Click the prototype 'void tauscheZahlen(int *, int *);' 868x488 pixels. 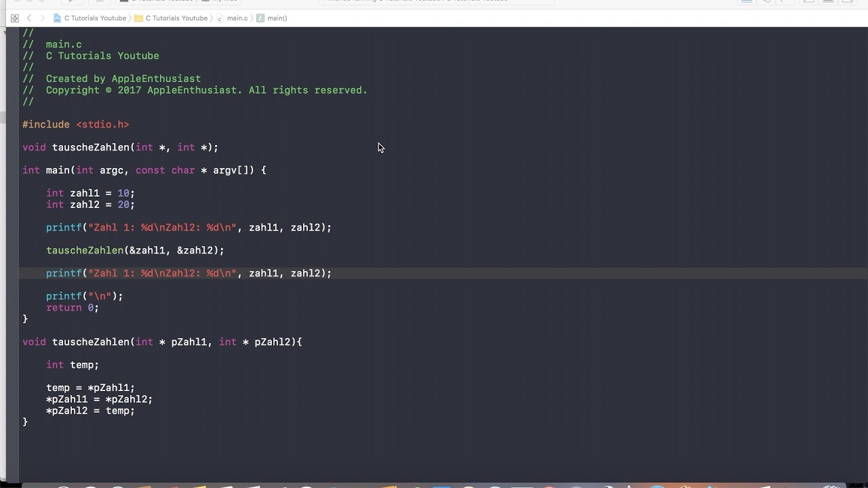pos(121,147)
